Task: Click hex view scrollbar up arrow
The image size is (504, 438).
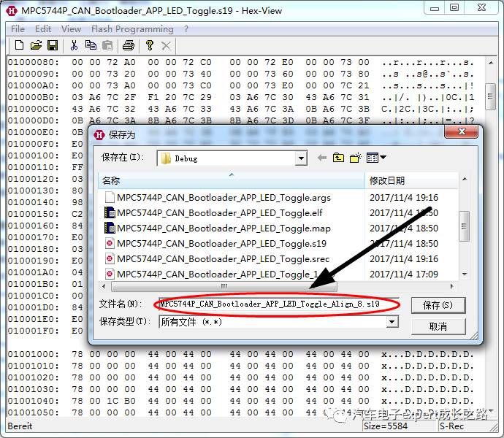Action: [491, 63]
